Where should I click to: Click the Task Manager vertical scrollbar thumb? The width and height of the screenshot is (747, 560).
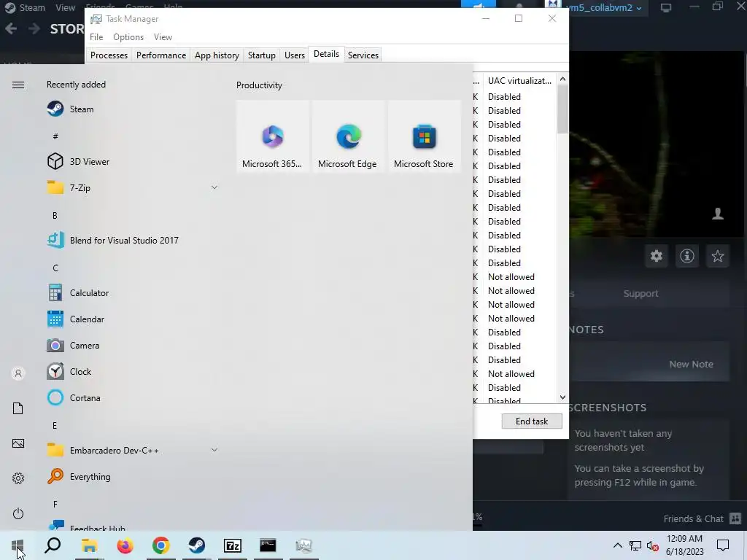(562, 109)
